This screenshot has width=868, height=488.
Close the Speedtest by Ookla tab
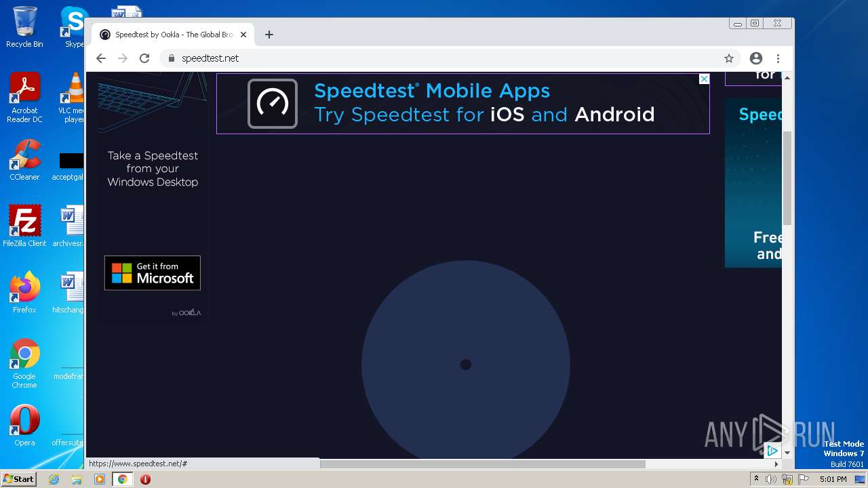[243, 35]
